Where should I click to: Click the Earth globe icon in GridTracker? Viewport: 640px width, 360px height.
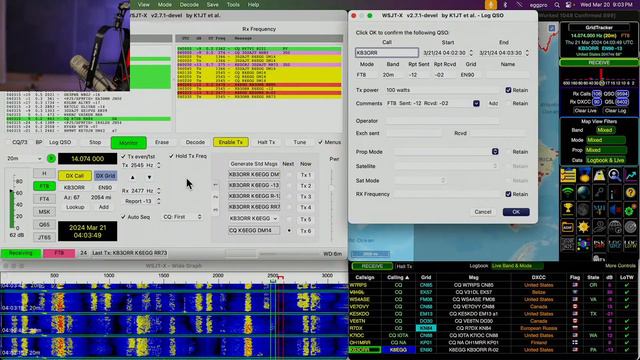click(584, 193)
